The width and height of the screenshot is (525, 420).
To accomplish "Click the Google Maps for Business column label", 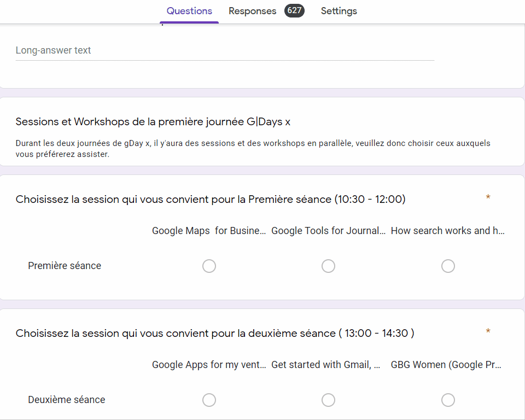I will coord(209,231).
